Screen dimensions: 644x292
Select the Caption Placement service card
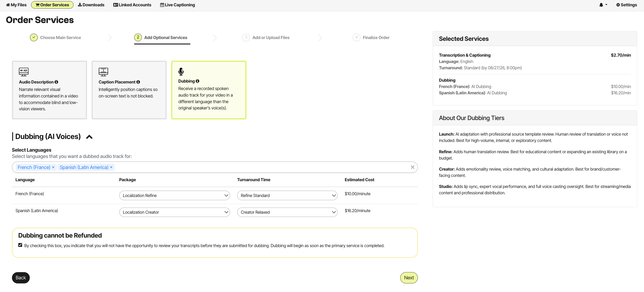coord(129,90)
